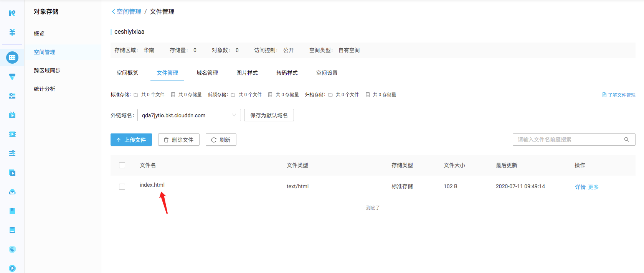
Task: Click the 保存为默认域名 button
Action: tap(269, 115)
